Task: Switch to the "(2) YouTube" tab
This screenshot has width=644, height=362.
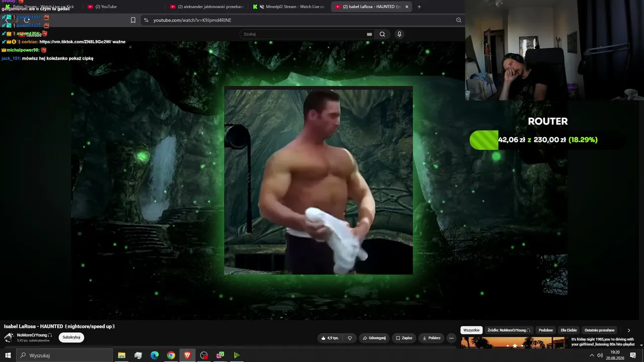Action: coord(123,7)
